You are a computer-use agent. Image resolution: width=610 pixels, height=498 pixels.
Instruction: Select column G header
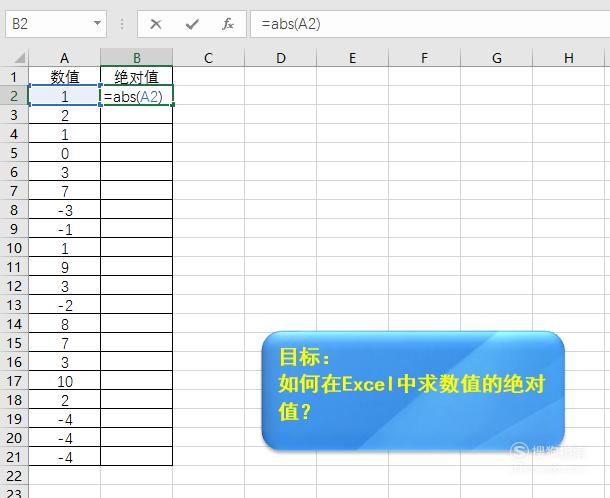click(x=496, y=58)
